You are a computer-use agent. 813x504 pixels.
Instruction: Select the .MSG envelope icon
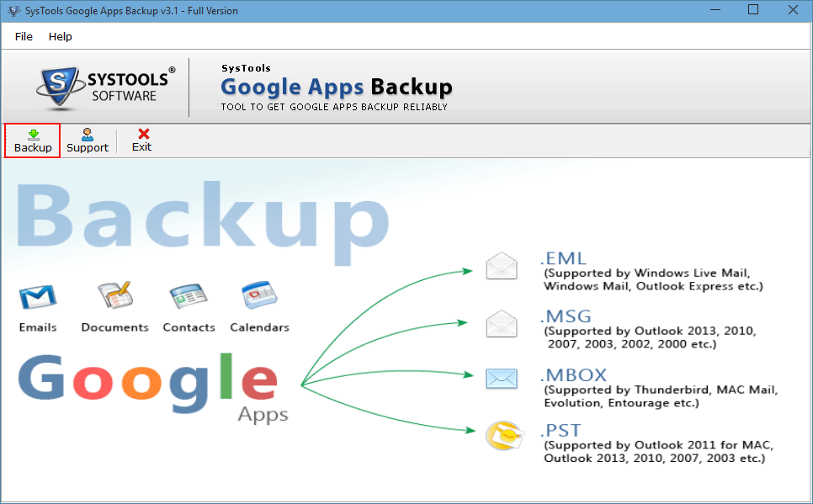click(x=502, y=323)
